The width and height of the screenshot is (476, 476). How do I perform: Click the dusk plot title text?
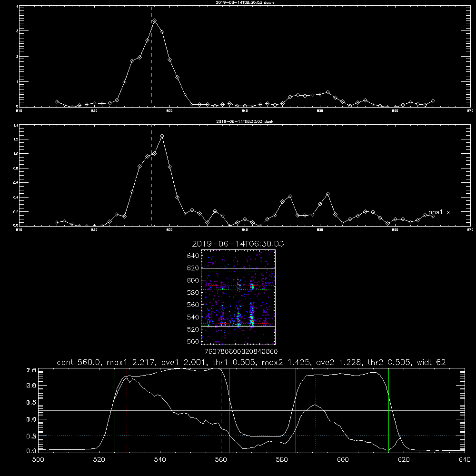245,121
